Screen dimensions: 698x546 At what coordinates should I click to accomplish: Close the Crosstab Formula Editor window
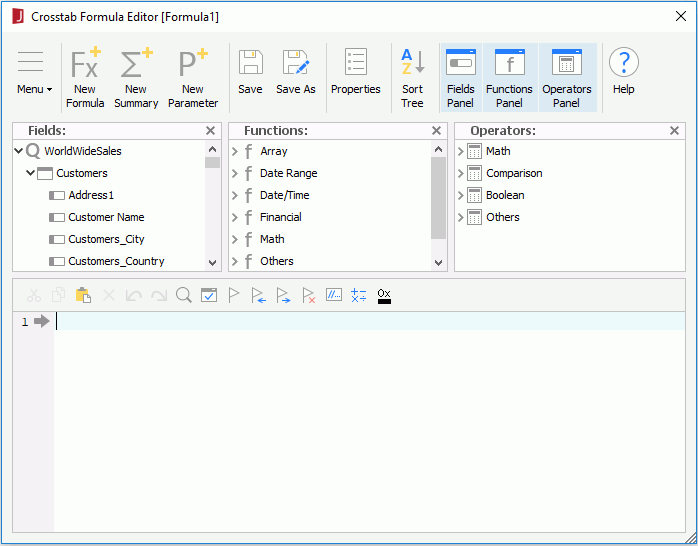click(x=681, y=16)
